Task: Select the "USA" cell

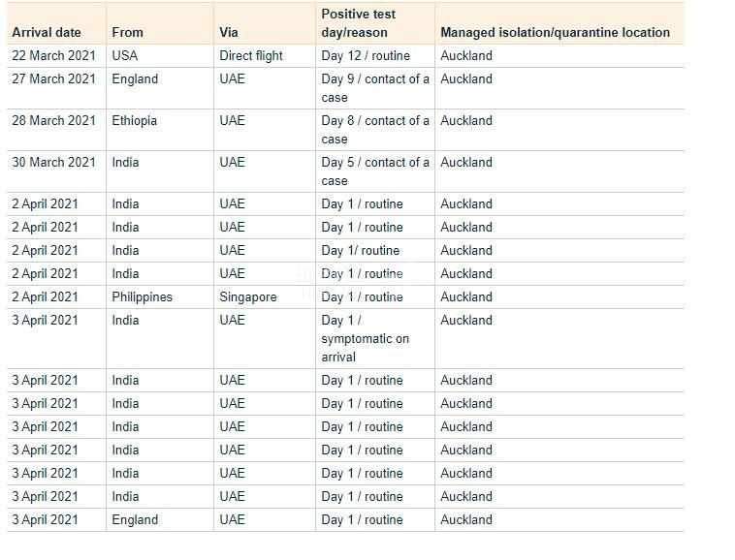Action: [x=125, y=55]
